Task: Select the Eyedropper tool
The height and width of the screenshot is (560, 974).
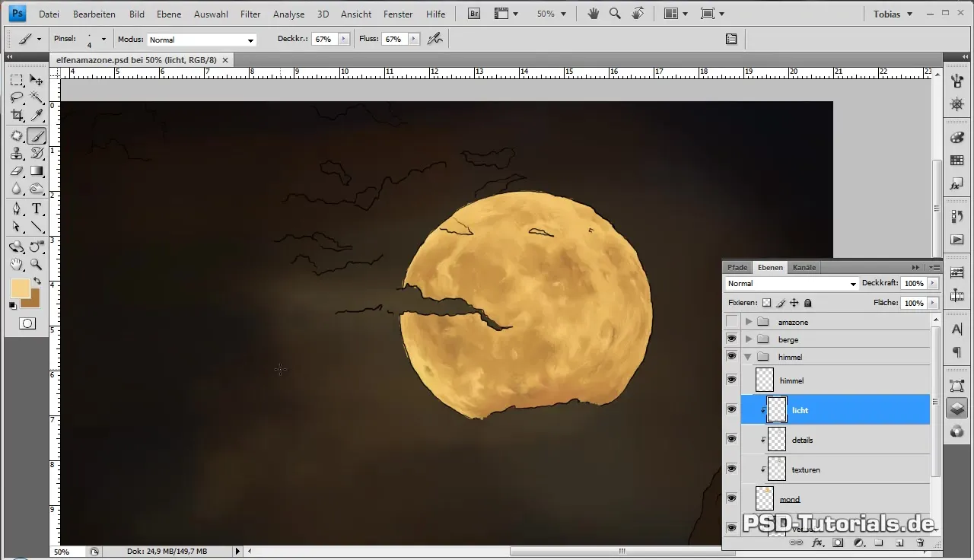Action: pos(36,116)
